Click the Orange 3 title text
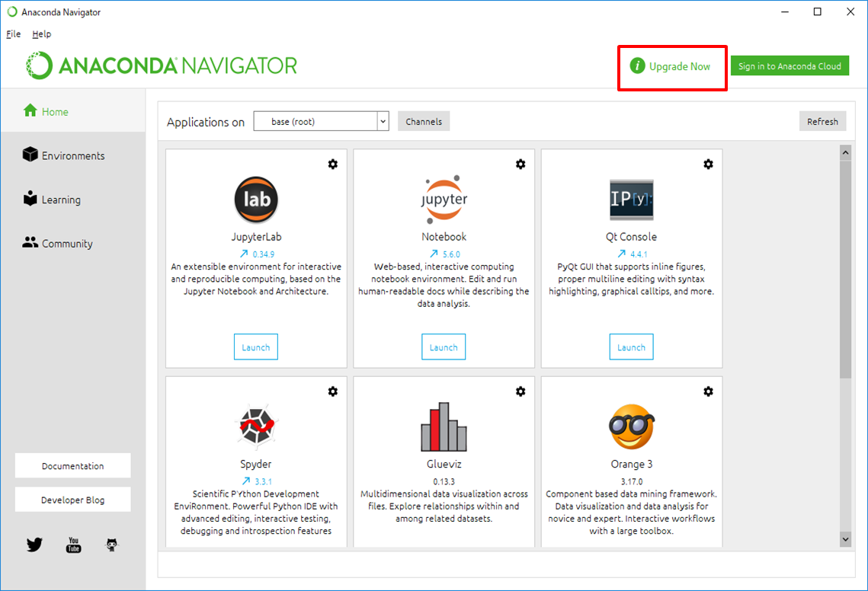This screenshot has height=591, width=868. (x=632, y=464)
